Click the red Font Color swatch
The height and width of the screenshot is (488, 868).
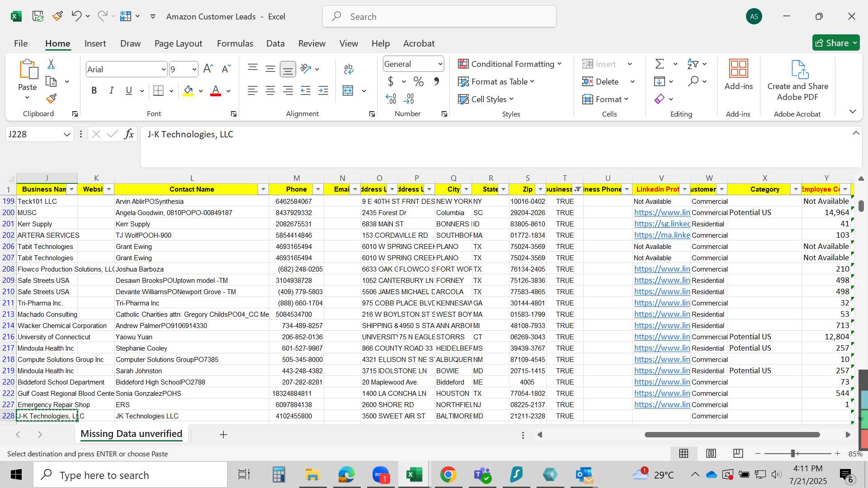click(216, 91)
